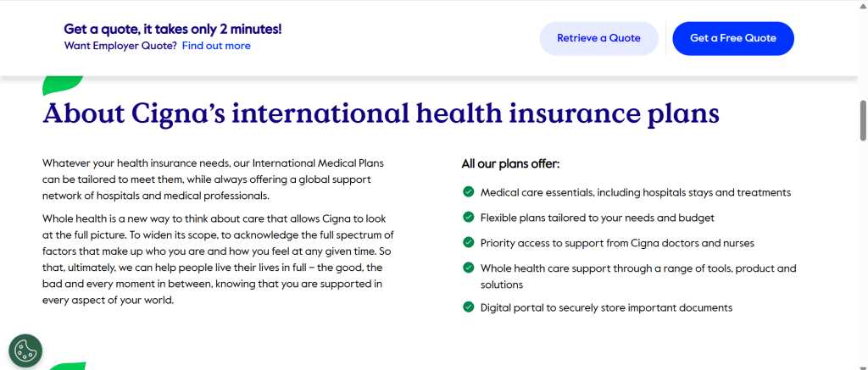Click the scrollbar up arrow
The height and width of the screenshot is (370, 868).
(863, 7)
